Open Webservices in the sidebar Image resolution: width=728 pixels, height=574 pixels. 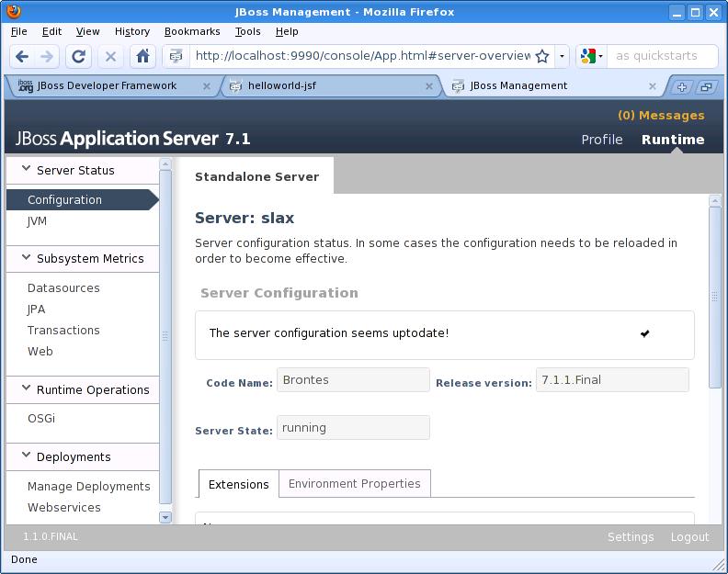64,508
